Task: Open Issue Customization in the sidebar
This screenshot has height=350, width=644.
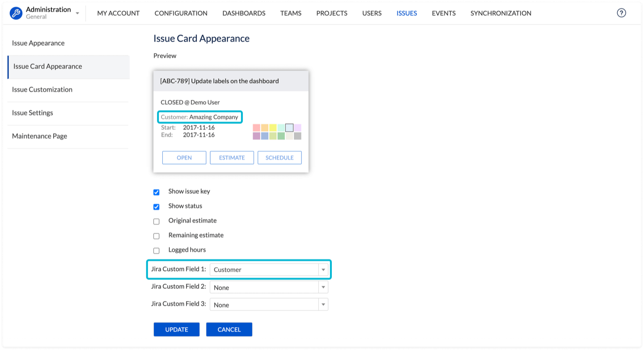Action: 42,90
